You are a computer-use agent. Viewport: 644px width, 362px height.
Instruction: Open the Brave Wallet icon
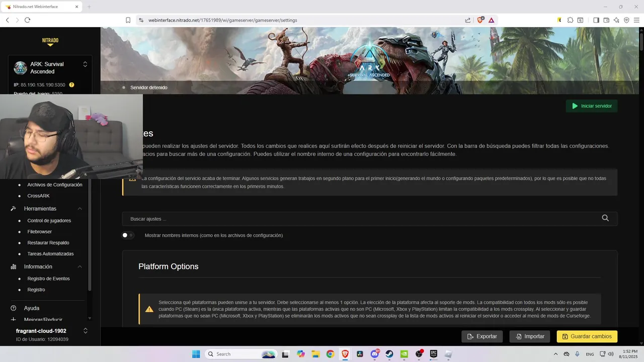(606, 20)
